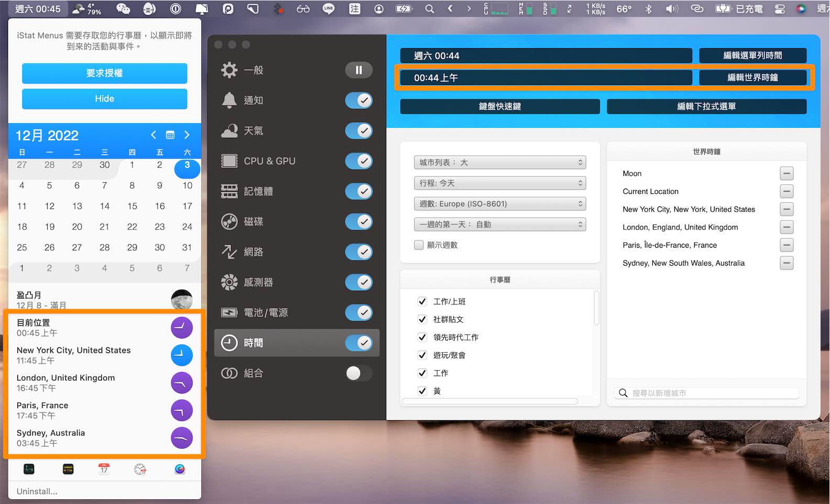The width and height of the screenshot is (830, 504).
Task: Click the 通知 bell icon
Action: pyautogui.click(x=230, y=100)
